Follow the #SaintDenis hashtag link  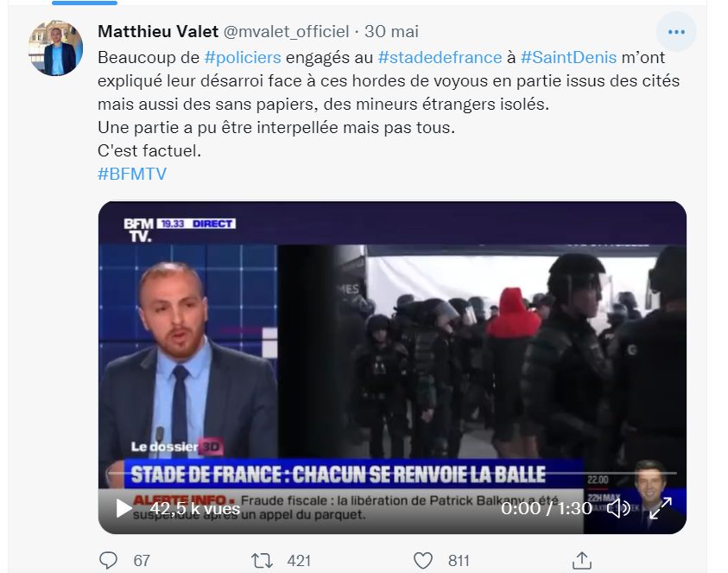569,57
